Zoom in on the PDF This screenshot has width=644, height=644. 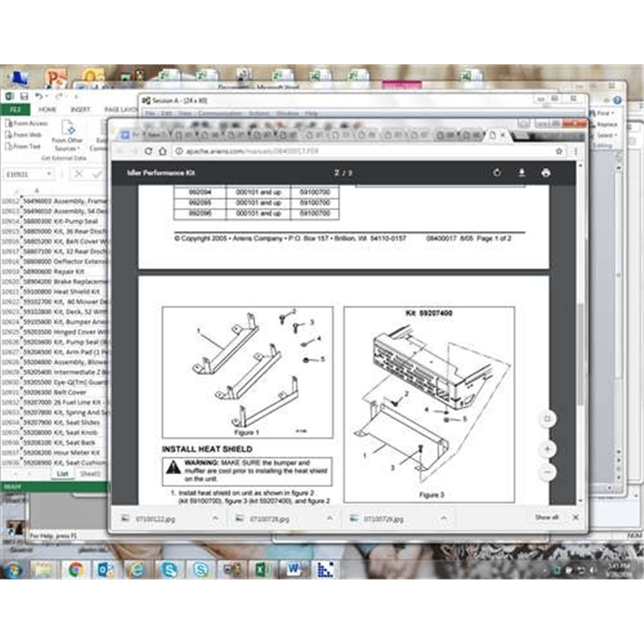547,449
